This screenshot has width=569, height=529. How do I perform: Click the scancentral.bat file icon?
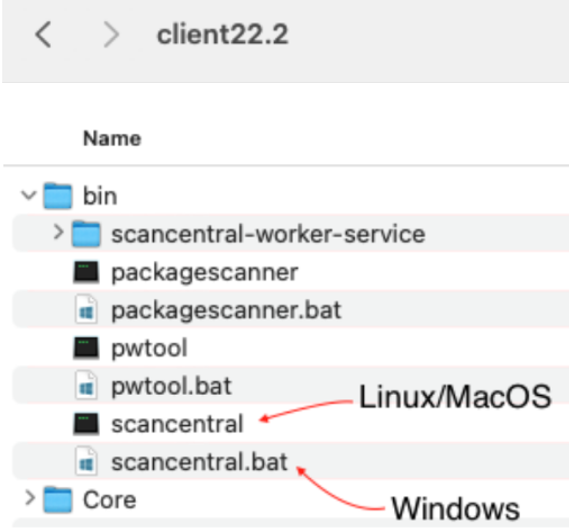[x=86, y=462]
